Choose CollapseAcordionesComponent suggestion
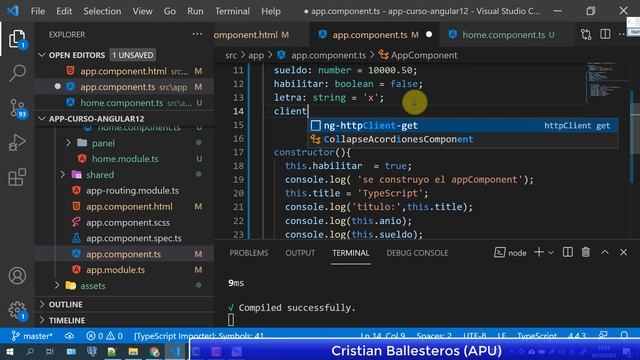640x360 pixels. [x=462, y=139]
